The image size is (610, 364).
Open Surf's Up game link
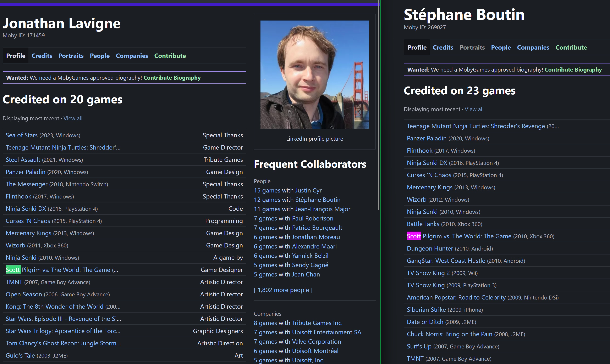[419, 346]
